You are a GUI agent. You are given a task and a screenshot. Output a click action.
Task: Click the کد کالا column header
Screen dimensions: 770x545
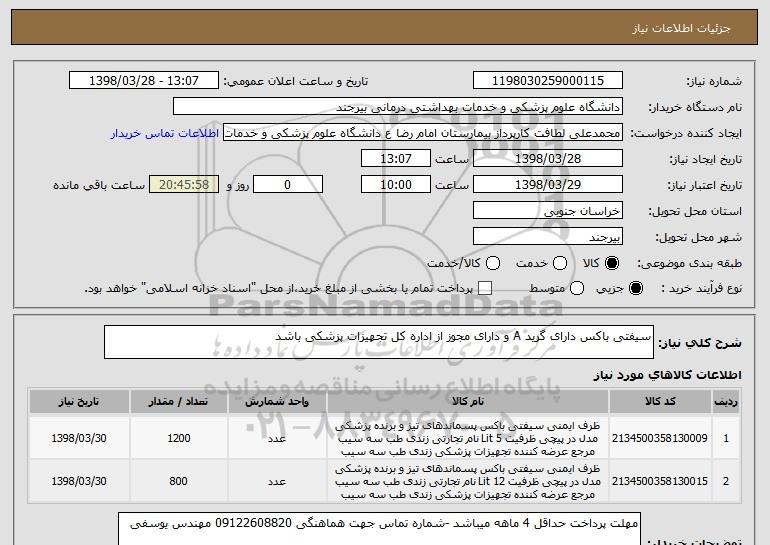click(x=660, y=402)
